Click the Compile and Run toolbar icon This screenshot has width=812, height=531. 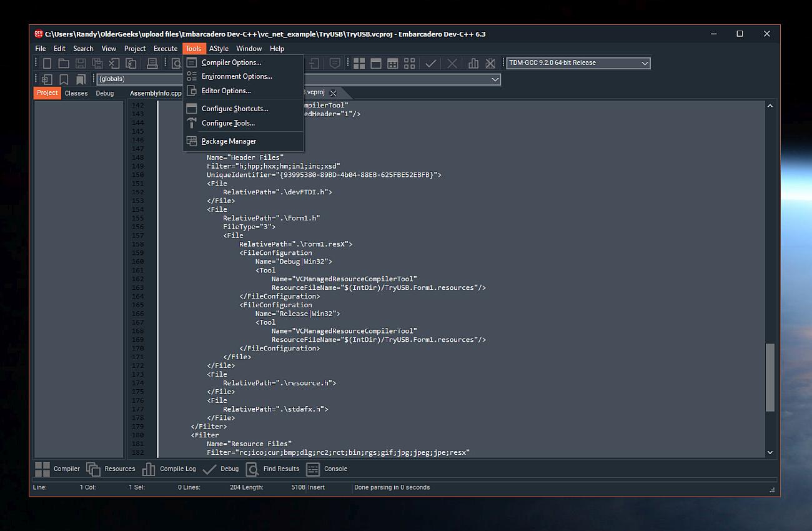(x=393, y=63)
